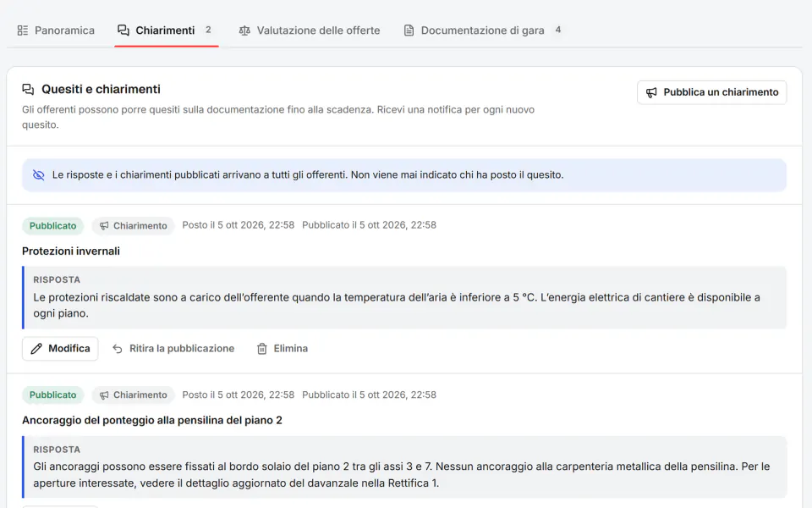Image resolution: width=812 pixels, height=508 pixels.
Task: Click Chiarimento tag of Ancoraggio del ponteggio
Action: click(x=133, y=395)
